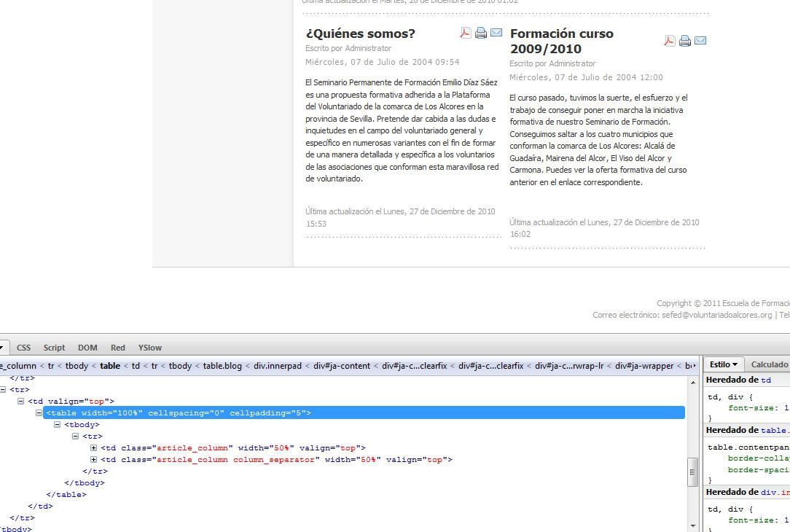
Task: Open the YSlow tab
Action: 150,348
